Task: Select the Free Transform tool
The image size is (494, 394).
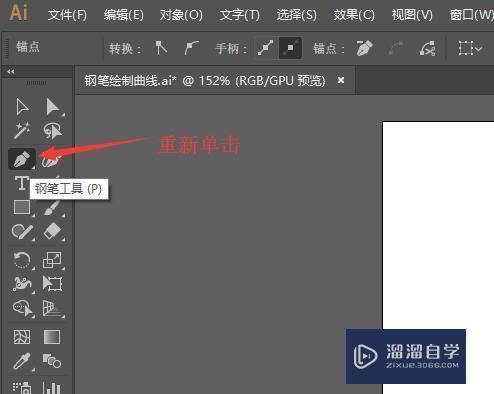Action: [52, 284]
